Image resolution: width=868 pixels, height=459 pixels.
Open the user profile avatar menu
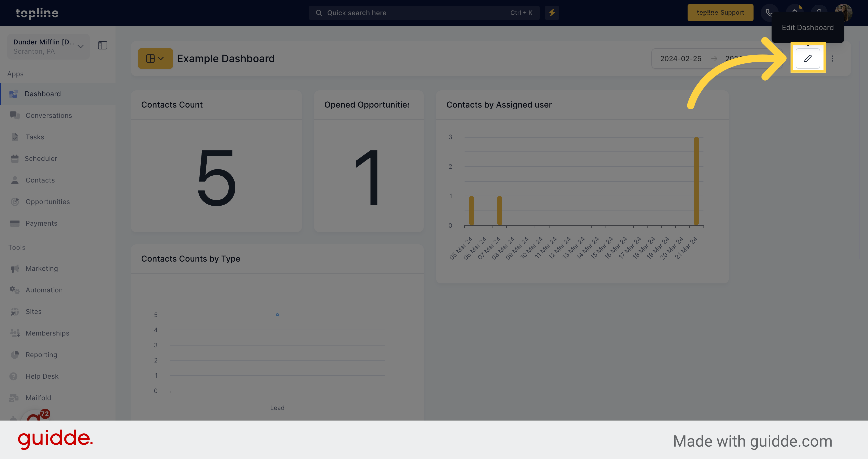pos(844,13)
